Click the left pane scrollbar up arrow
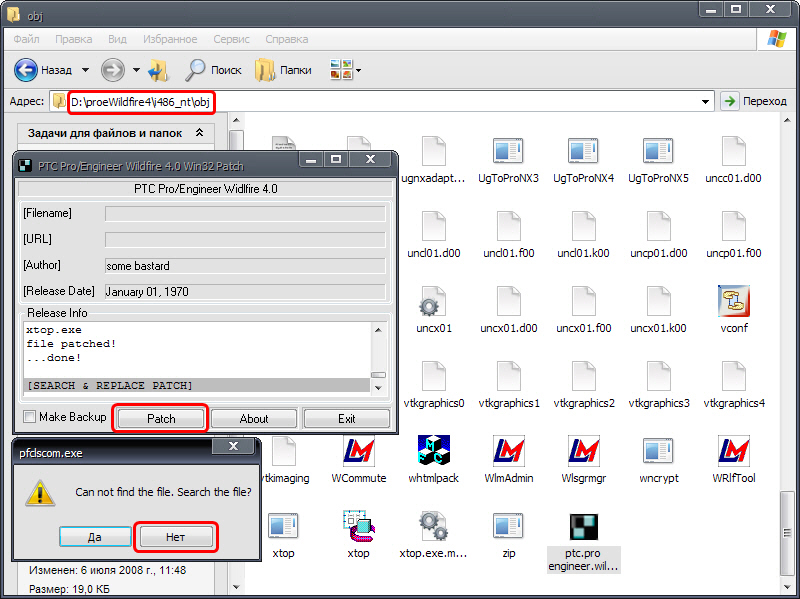This screenshot has width=800, height=599. tap(236, 120)
